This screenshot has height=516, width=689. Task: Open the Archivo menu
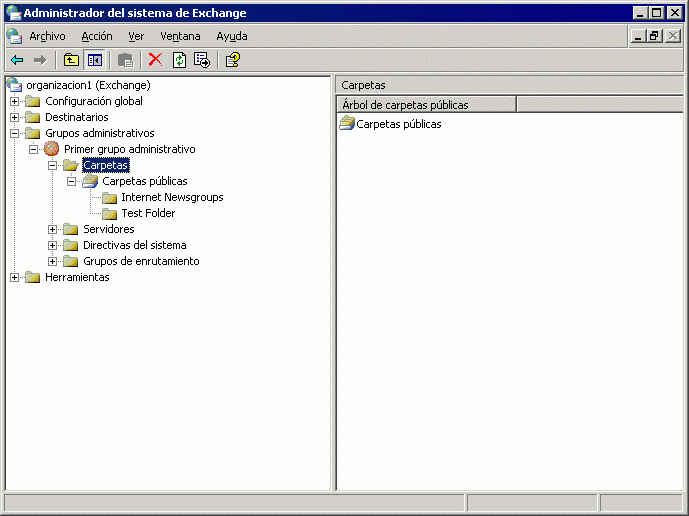pos(47,36)
